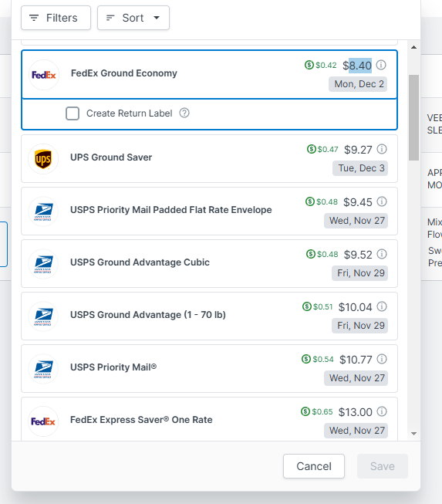Select FedEx Express Saver One Rate option
442x504 pixels.
(210, 419)
